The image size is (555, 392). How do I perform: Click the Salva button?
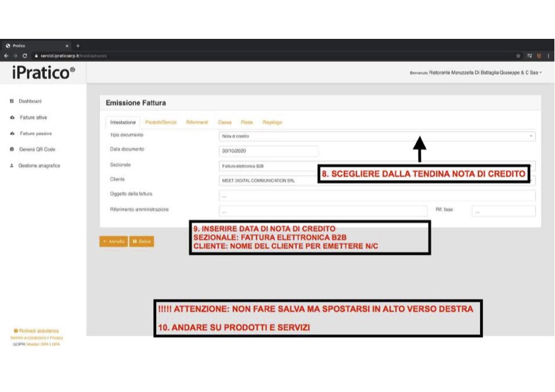[x=142, y=242]
